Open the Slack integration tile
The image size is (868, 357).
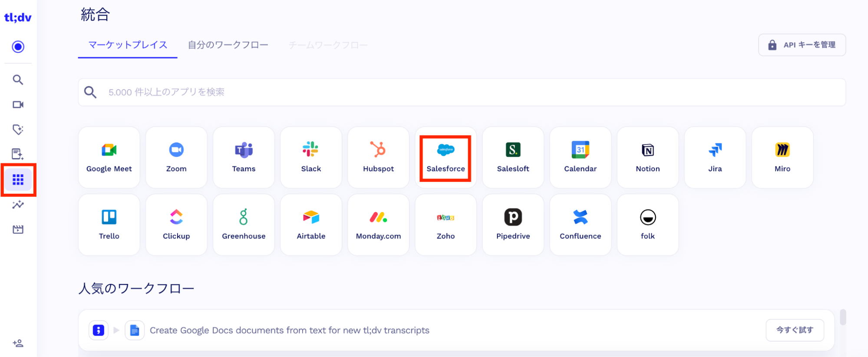coord(311,158)
